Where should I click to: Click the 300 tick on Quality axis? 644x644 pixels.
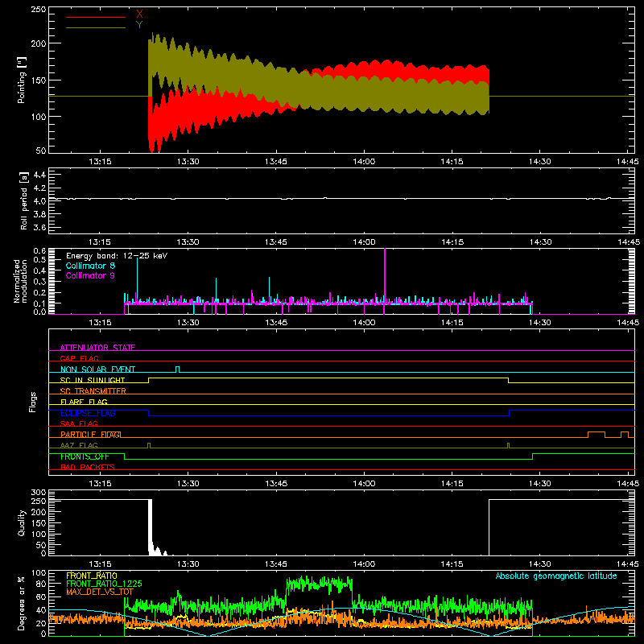pyautogui.click(x=39, y=493)
